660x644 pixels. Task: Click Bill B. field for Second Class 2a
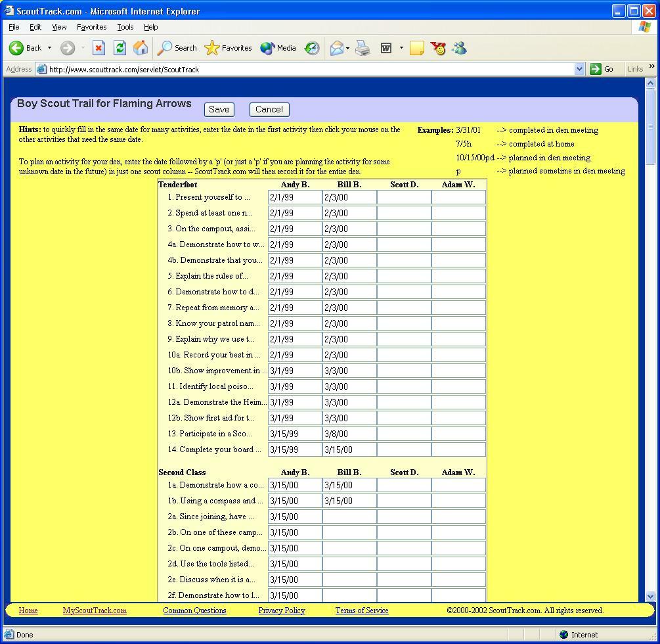click(x=349, y=517)
